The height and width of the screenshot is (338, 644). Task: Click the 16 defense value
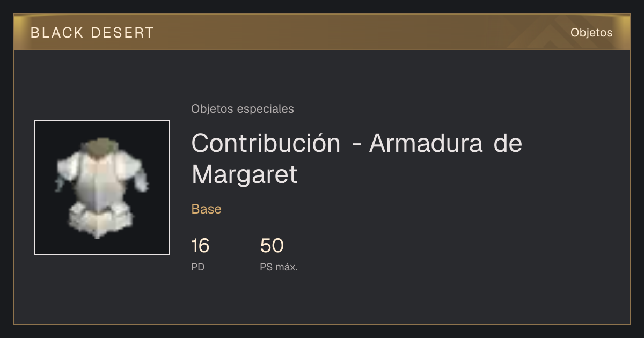(200, 246)
